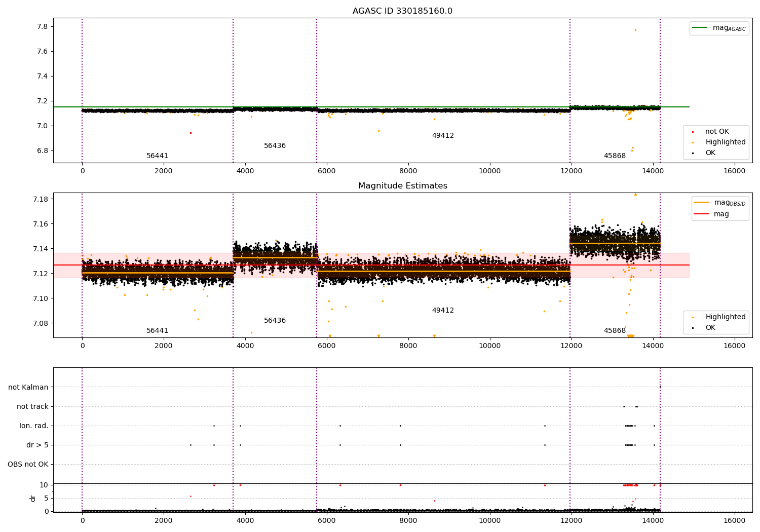Screen dimensions: 760x532
Task: Click observation label 49412 in top plot
Action: [443, 136]
